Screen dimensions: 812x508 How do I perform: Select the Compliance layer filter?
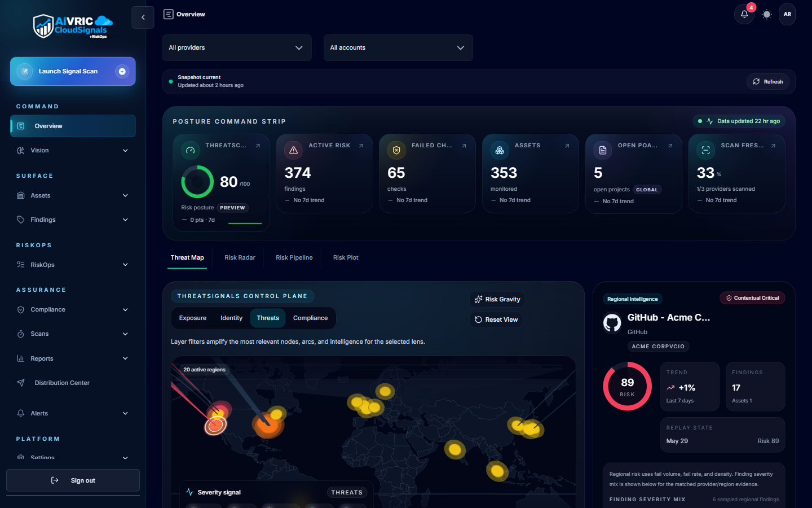[310, 318]
